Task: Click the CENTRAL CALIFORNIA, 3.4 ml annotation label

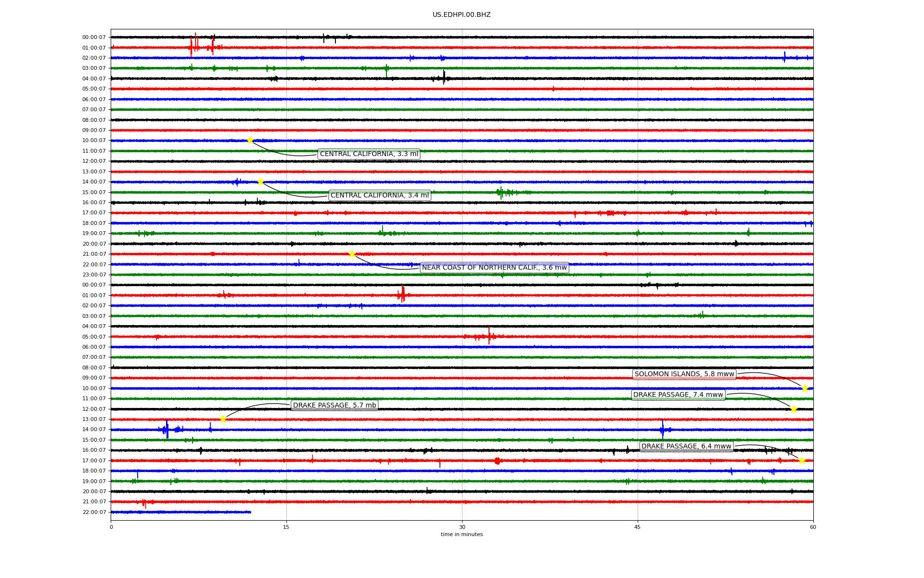Action: [x=380, y=195]
